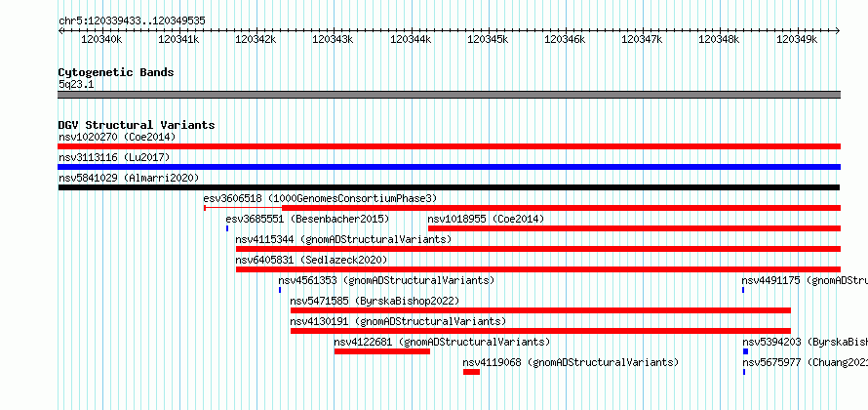Click the 120342k ruler tick label
868x410 pixels.
[x=256, y=40]
